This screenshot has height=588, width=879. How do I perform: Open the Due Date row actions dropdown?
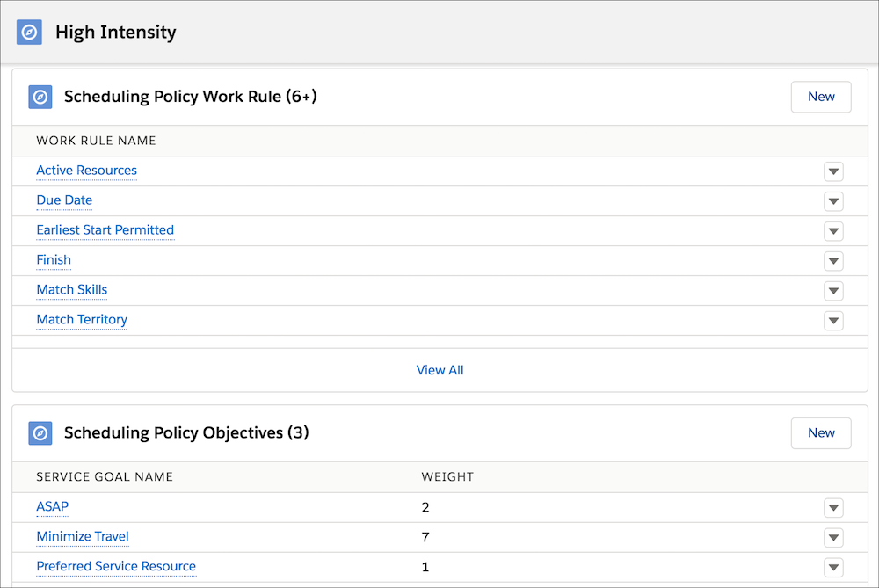coord(833,201)
